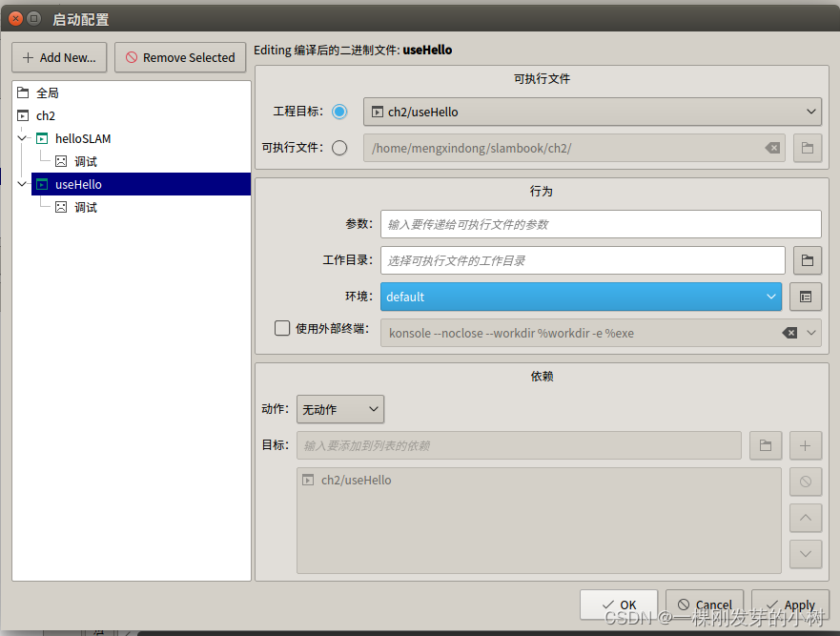Remove the selected dependency with the prohibit icon
840x636 pixels.
805,482
